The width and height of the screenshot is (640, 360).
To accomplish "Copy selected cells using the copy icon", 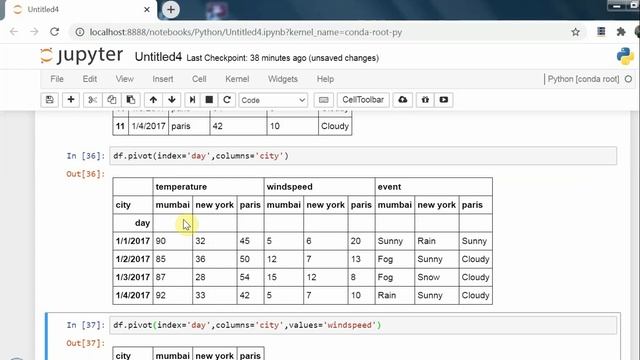I will pyautogui.click(x=111, y=100).
